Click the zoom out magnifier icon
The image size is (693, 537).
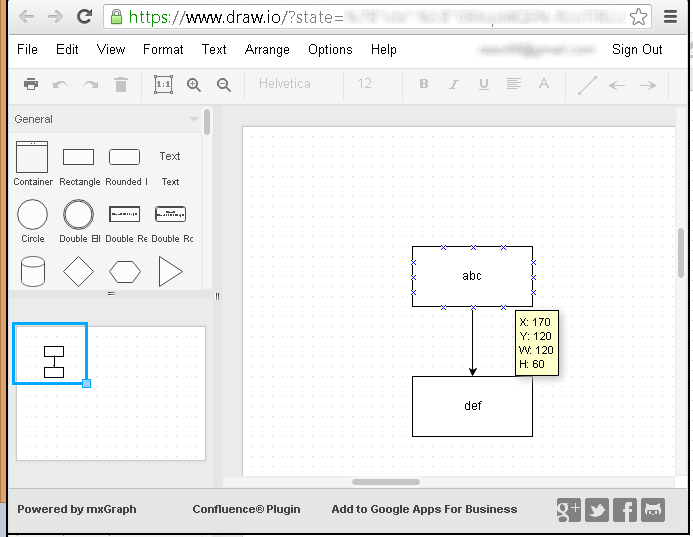[224, 85]
